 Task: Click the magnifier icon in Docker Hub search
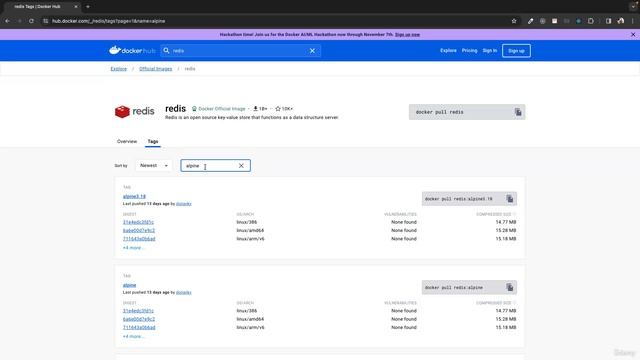point(166,51)
